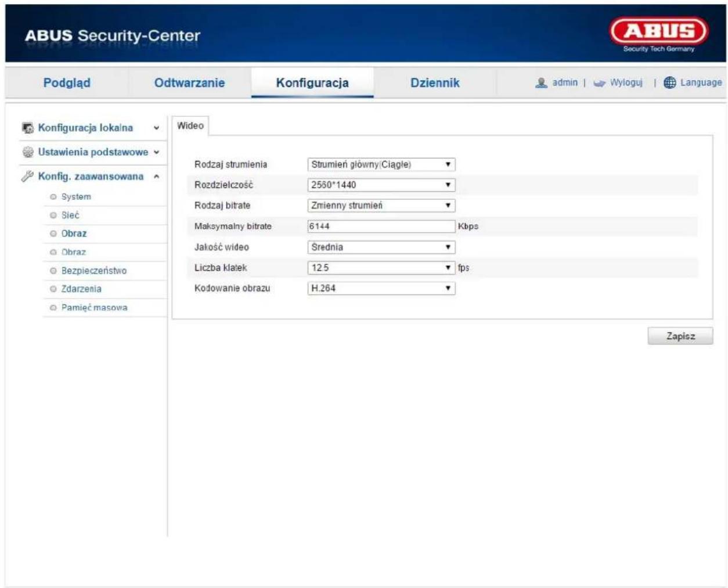Click the ABUS Security-Center title
This screenshot has height=588, width=728.
(x=113, y=35)
